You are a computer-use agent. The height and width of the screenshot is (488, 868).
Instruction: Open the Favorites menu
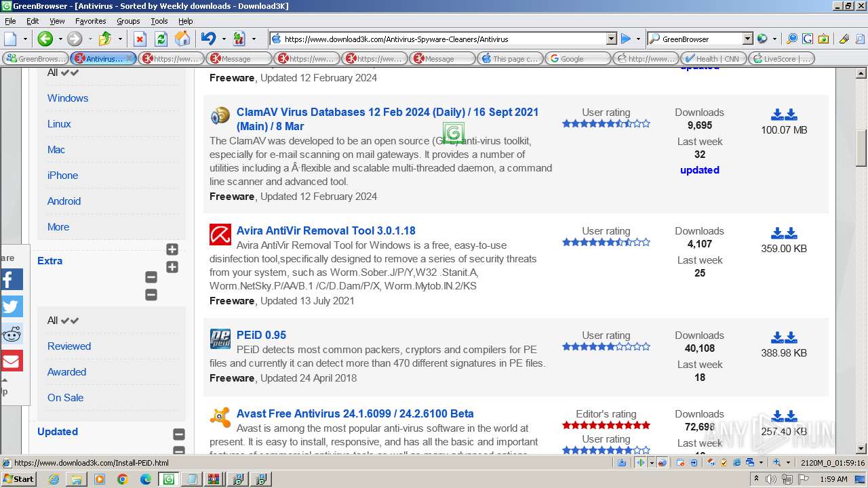coord(90,21)
